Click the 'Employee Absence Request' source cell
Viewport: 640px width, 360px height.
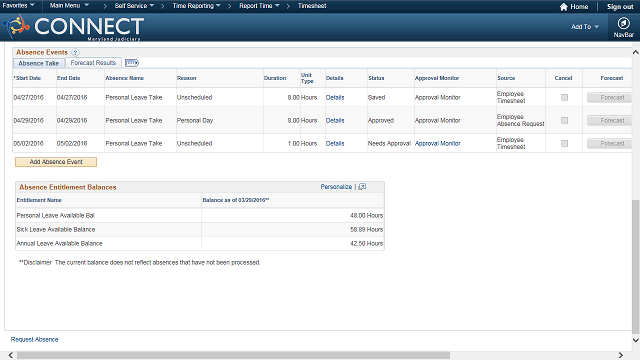coord(520,120)
